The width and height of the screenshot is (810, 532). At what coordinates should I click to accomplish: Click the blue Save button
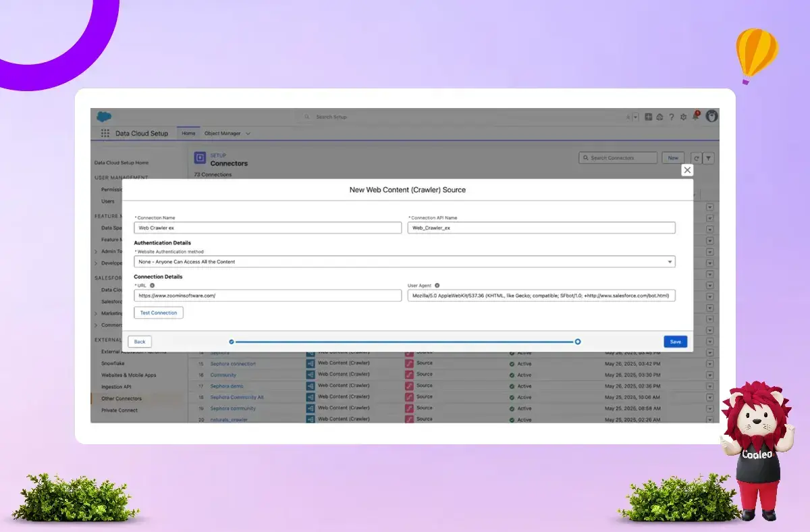pyautogui.click(x=675, y=342)
